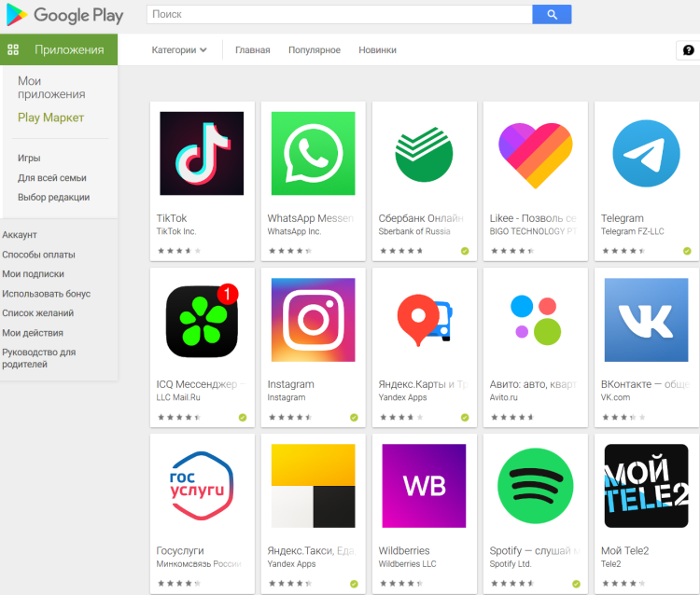Viewport: 700px width, 595px height.
Task: Focus the Поиск search field
Action: 340,14
